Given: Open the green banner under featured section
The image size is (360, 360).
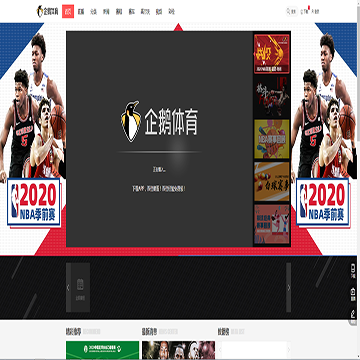Looking at the screenshot, I should 102,350.
